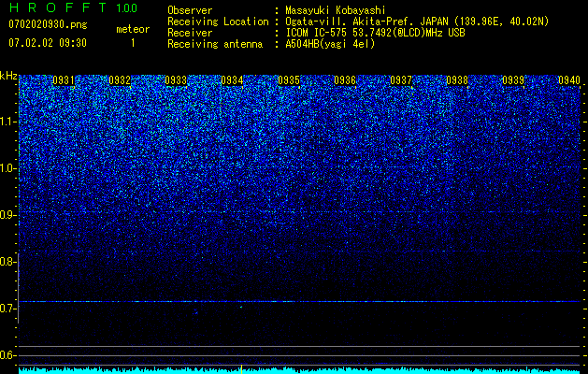The height and width of the screenshot is (374, 588).
Task: Click observer name Masayuki Kobayashi
Action: click(336, 10)
